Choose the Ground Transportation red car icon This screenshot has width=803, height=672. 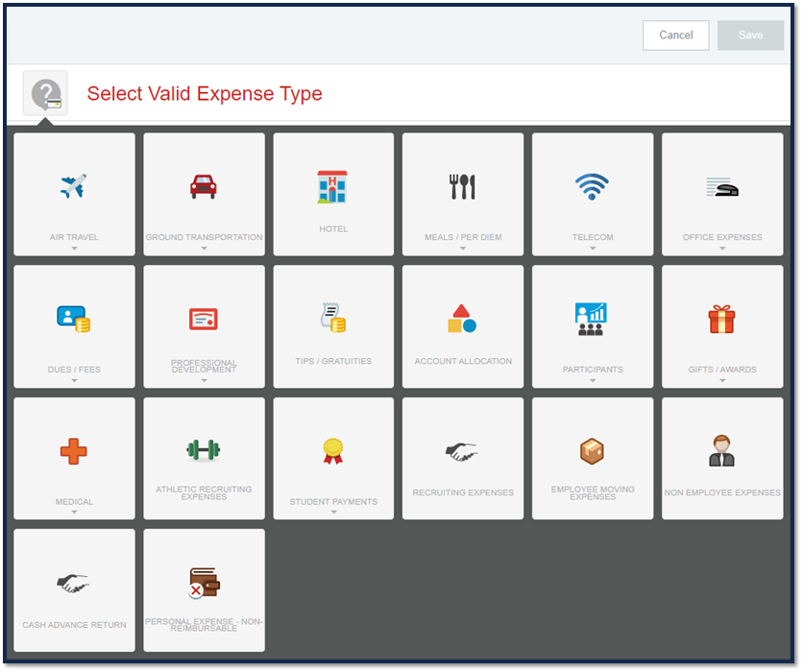coord(204,187)
